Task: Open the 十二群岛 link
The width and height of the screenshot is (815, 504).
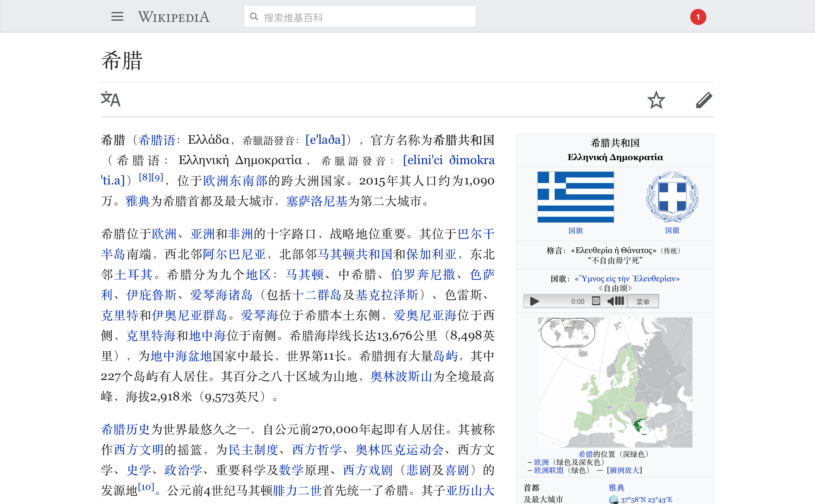Action: pos(317,295)
